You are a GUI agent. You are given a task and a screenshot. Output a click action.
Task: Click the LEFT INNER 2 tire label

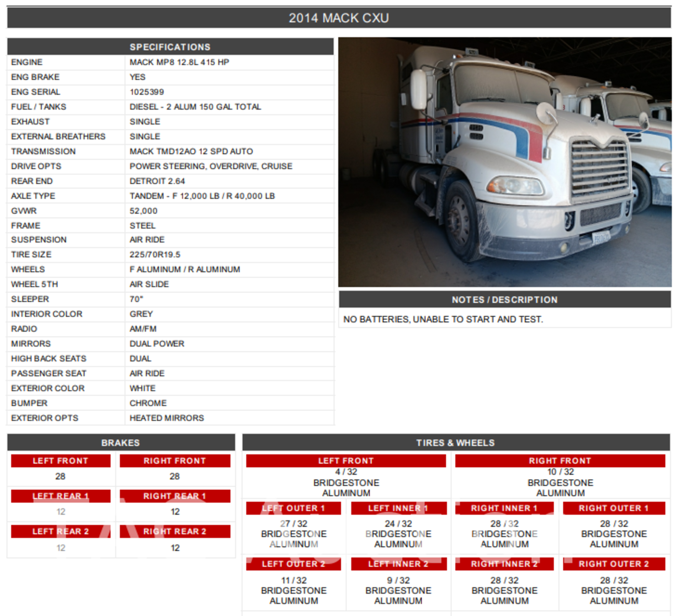pos(398,564)
